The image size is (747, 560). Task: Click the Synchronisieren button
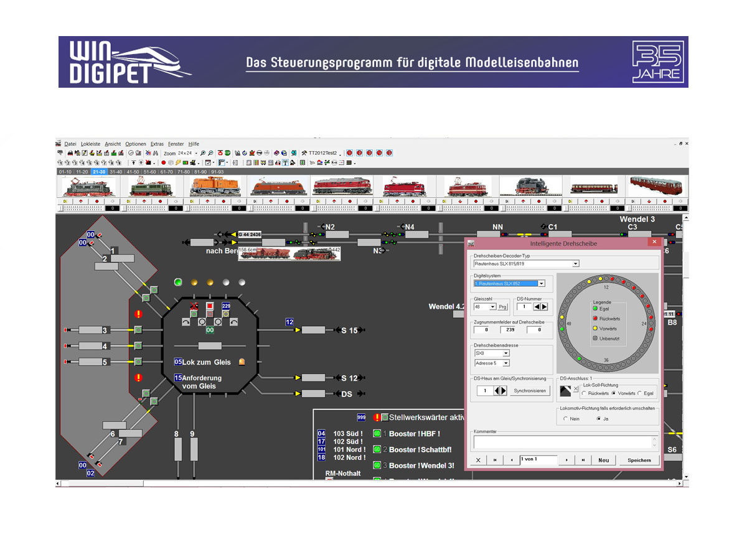point(530,391)
